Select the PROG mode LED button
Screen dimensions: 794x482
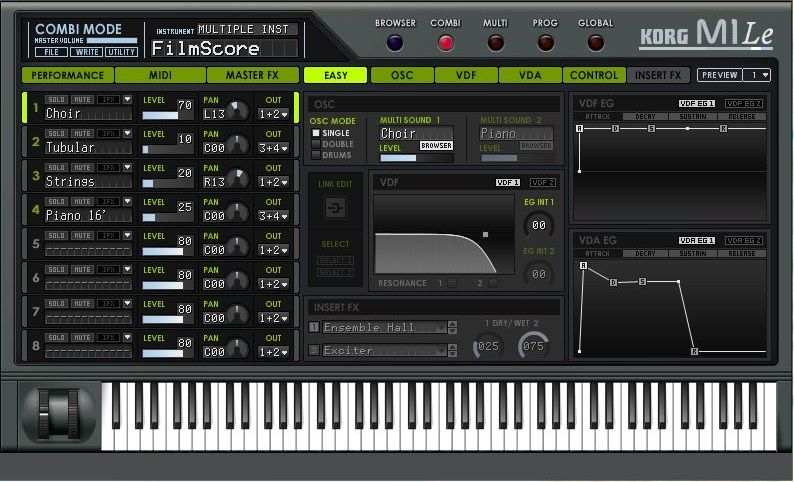pyautogui.click(x=545, y=43)
